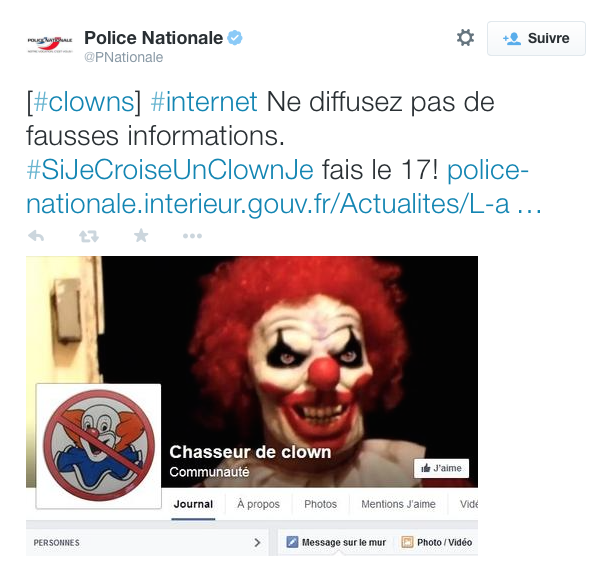Click the crossed-out clown profile picture
This screenshot has width=609, height=563.
99,446
